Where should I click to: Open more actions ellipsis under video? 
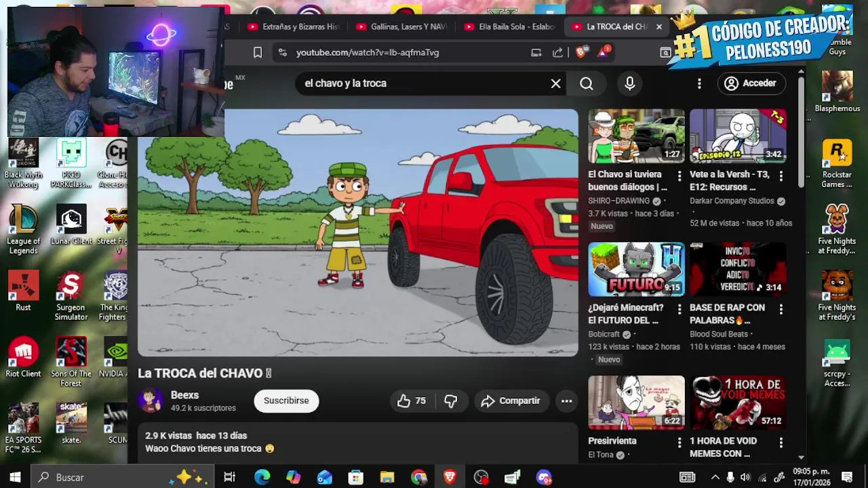pos(566,401)
